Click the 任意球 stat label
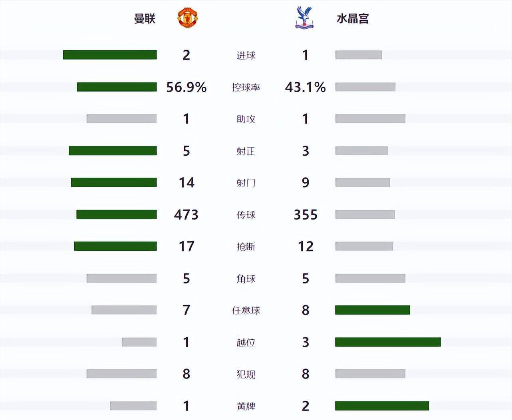Screen dimensions: 512x420 click(x=246, y=311)
